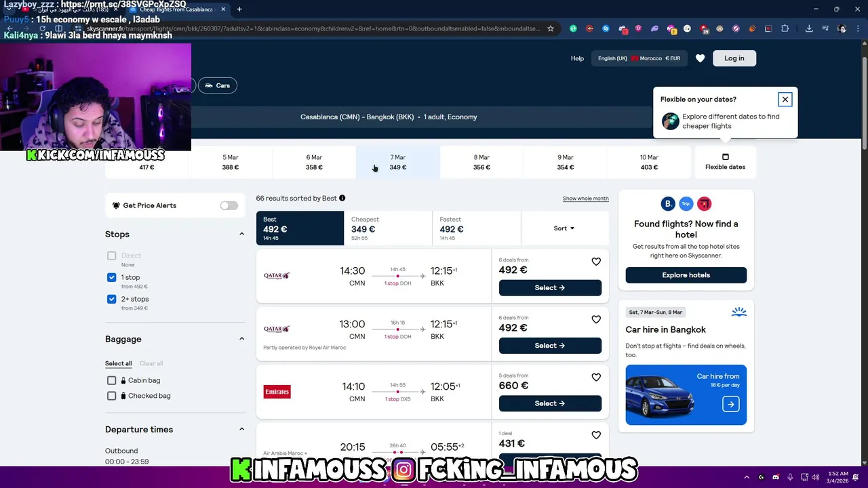Uncheck the 1 stop filter
The height and width of the screenshot is (488, 868).
pos(111,277)
